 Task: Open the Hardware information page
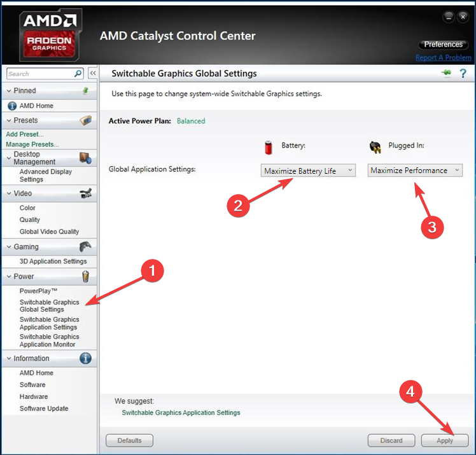34,396
